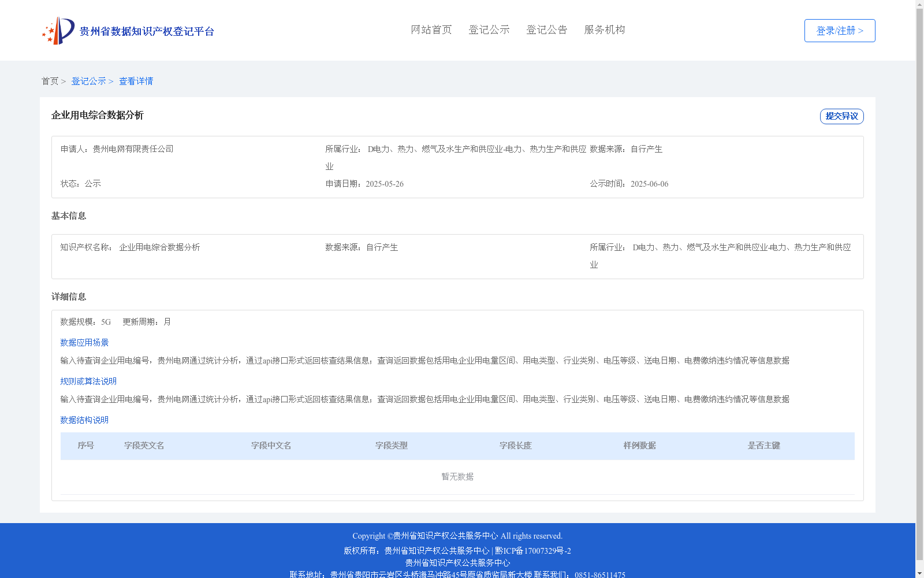924x578 pixels.
Task: Click footer ICP number 黔ICP备17007329号-2
Action: click(533, 551)
